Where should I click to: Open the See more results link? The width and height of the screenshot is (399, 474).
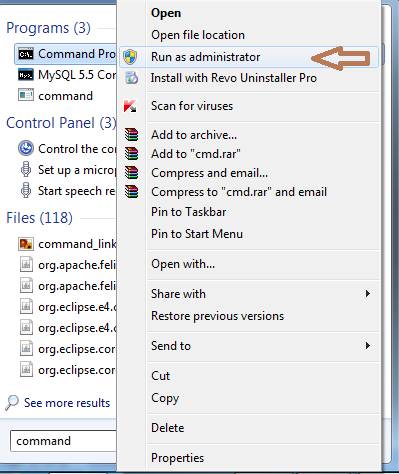coord(67,403)
